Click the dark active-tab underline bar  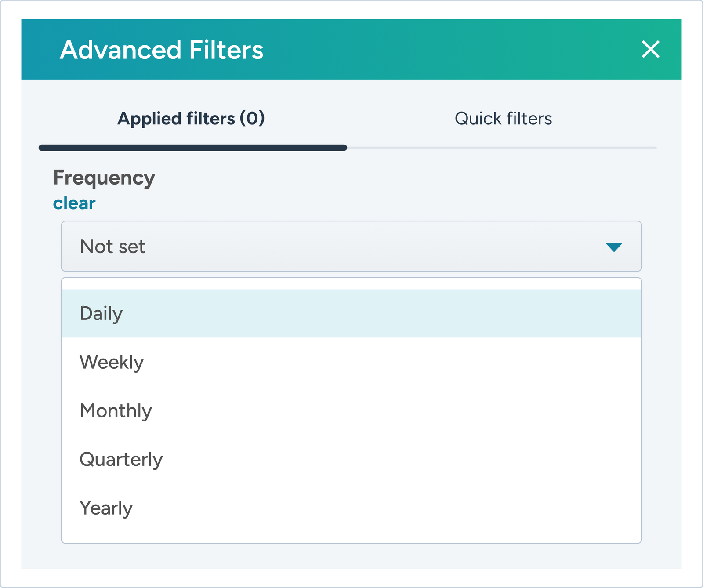[x=192, y=148]
